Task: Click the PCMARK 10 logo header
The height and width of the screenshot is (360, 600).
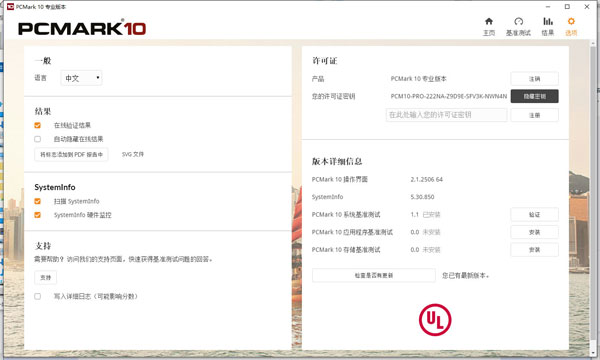Action: pos(82,28)
